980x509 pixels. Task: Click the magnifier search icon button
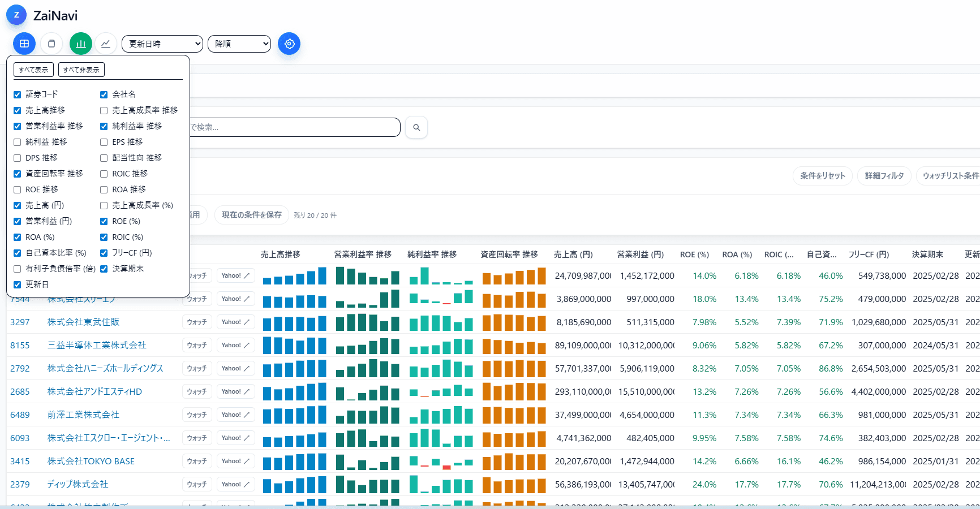pos(416,127)
